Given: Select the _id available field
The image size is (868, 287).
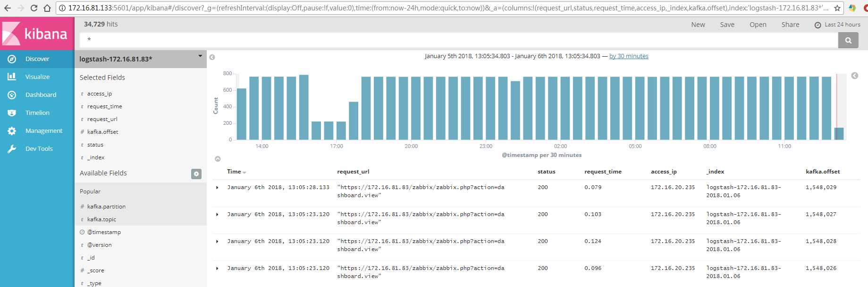Looking at the screenshot, I should point(91,258).
